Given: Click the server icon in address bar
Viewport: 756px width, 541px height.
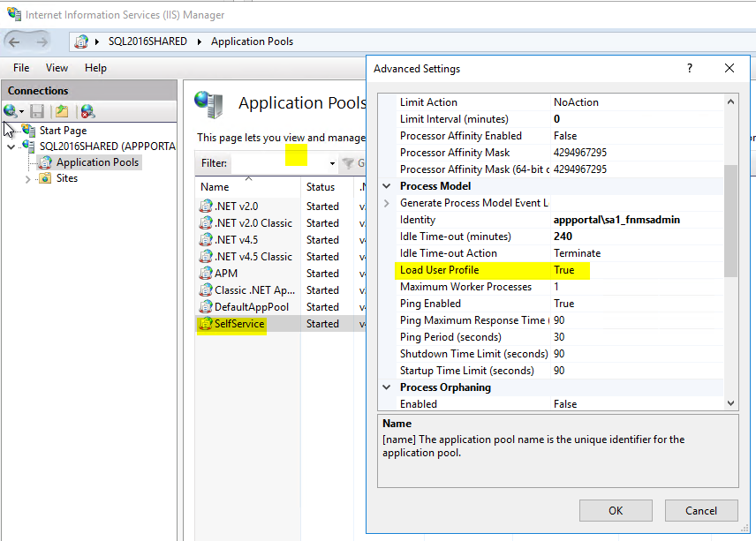Looking at the screenshot, I should [x=81, y=41].
